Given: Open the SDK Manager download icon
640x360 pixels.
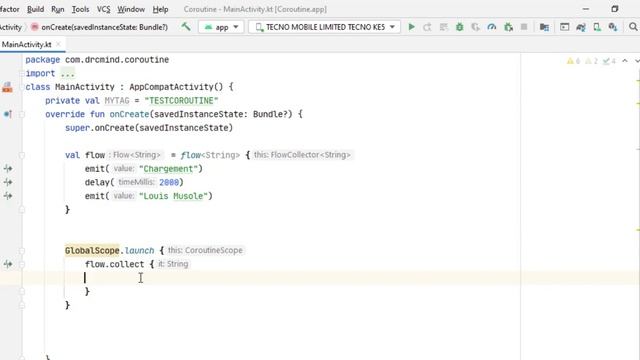Looking at the screenshot, I should click(613, 27).
